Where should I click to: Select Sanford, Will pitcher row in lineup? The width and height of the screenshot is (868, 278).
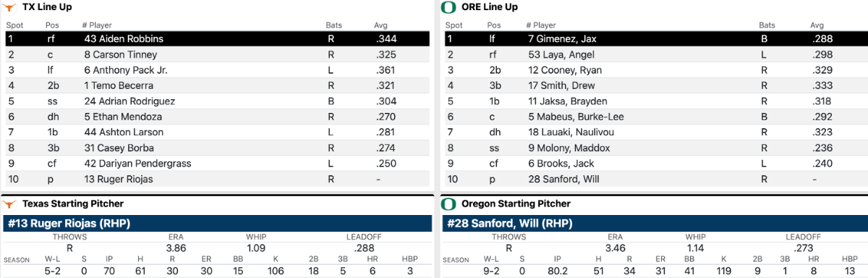(x=655, y=179)
